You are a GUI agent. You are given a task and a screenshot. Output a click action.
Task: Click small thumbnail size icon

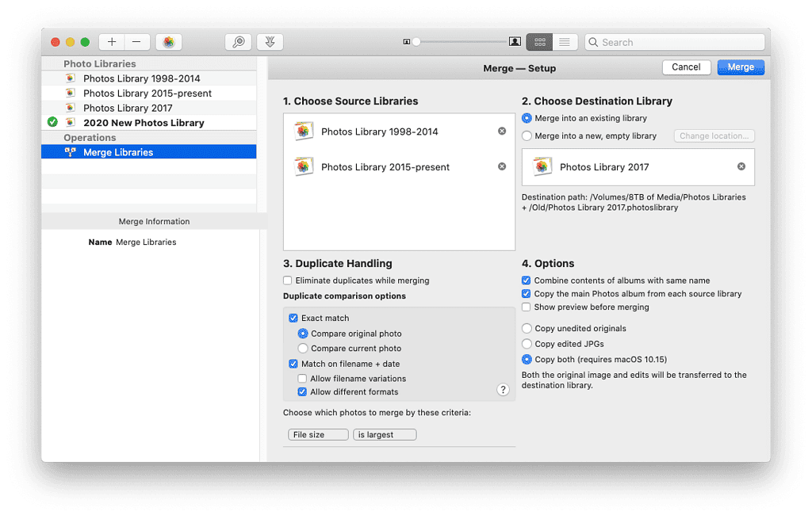pyautogui.click(x=407, y=42)
